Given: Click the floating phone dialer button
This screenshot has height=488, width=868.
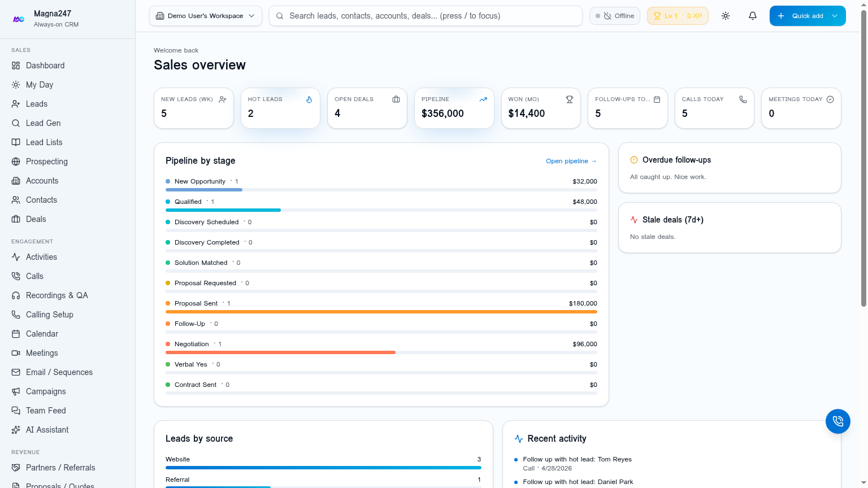Looking at the screenshot, I should point(838,421).
